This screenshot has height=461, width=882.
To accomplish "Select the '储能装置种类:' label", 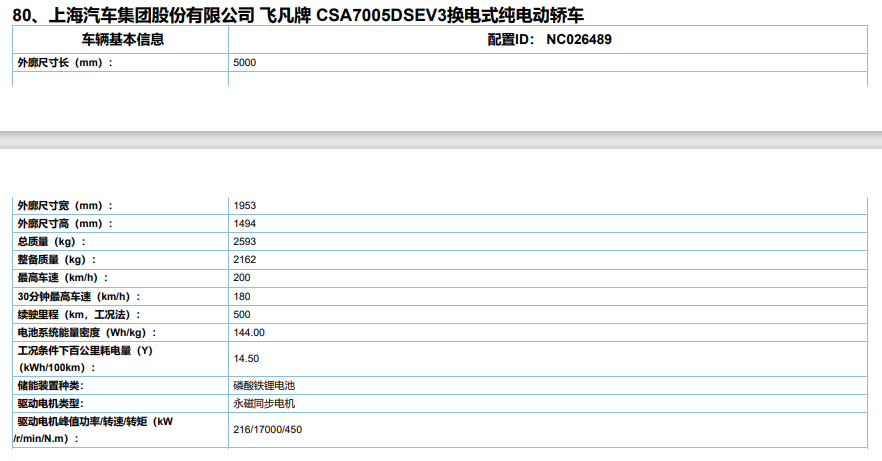I will click(51, 385).
